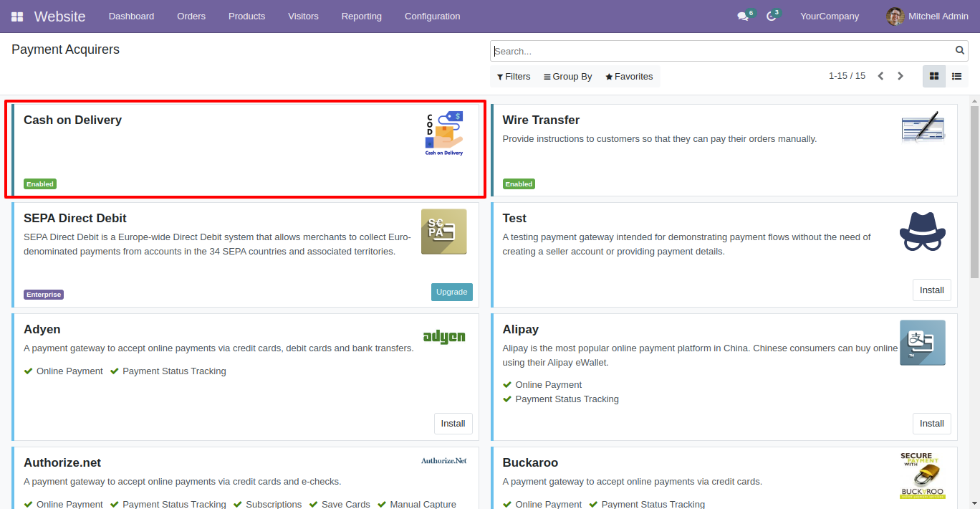Click the vertical scrollbar
The width and height of the screenshot is (980, 509).
(x=974, y=191)
